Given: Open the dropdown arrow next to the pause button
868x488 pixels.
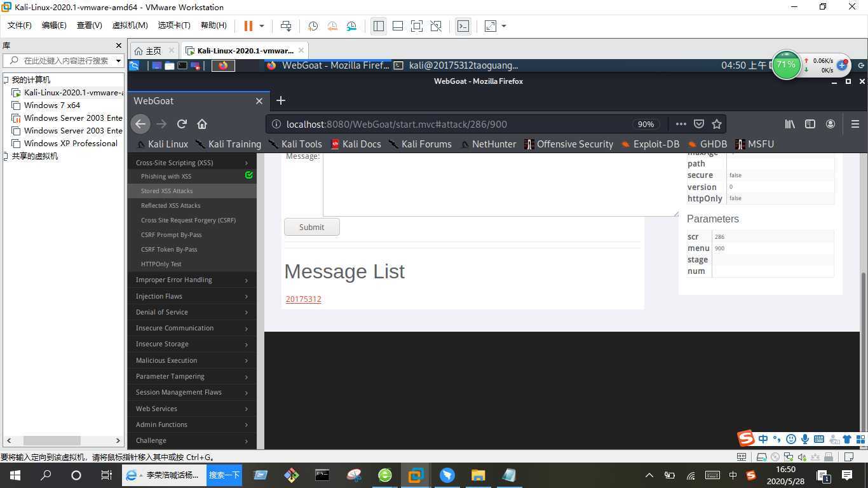Looking at the screenshot, I should point(262,26).
